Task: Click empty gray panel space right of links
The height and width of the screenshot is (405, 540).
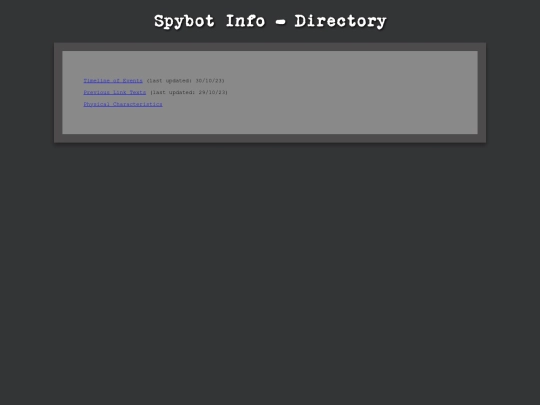Action: pyautogui.click(x=353, y=92)
